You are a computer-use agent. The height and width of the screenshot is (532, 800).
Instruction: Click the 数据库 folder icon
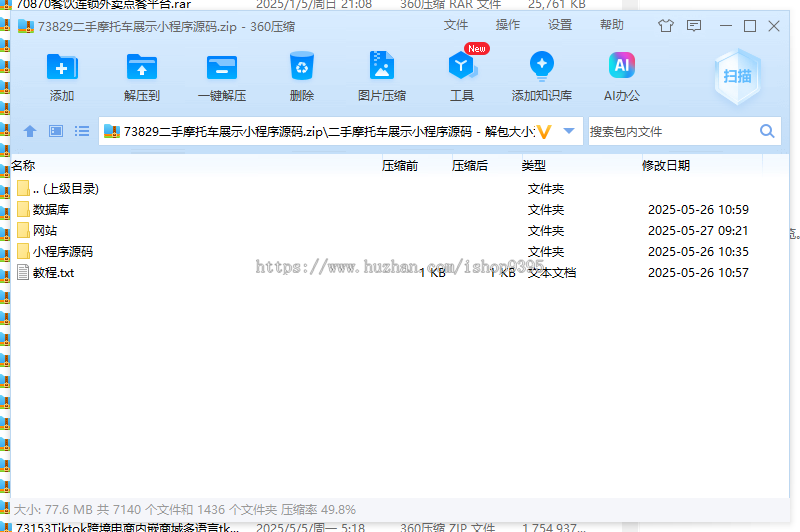point(23,209)
